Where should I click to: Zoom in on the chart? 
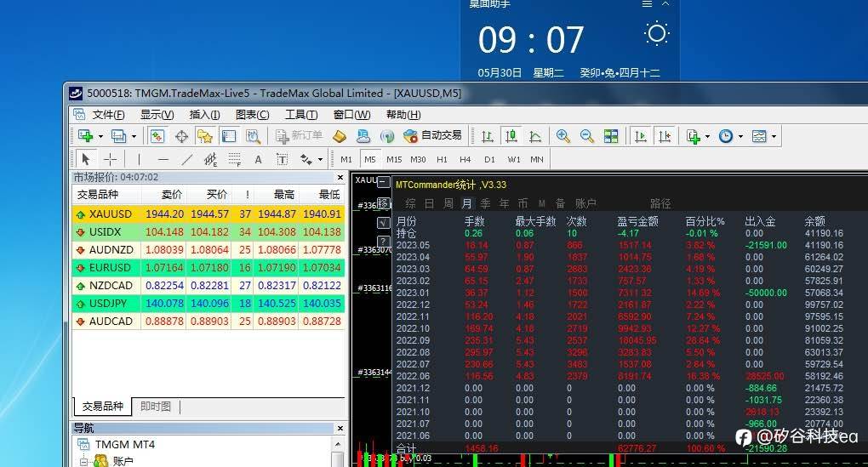(x=563, y=136)
